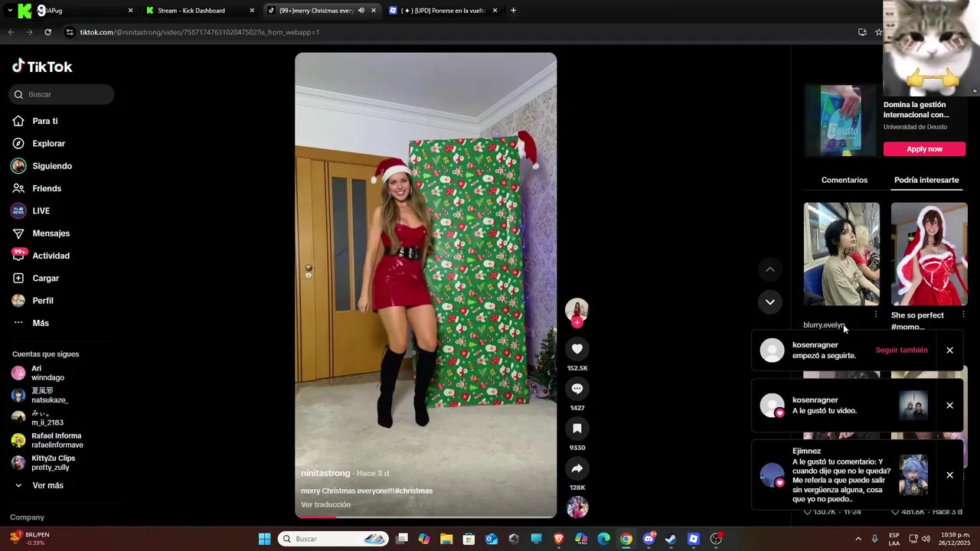Switch to Stream - Kick Dashboard tab
Screen dimensions: 980x551
(x=199, y=11)
